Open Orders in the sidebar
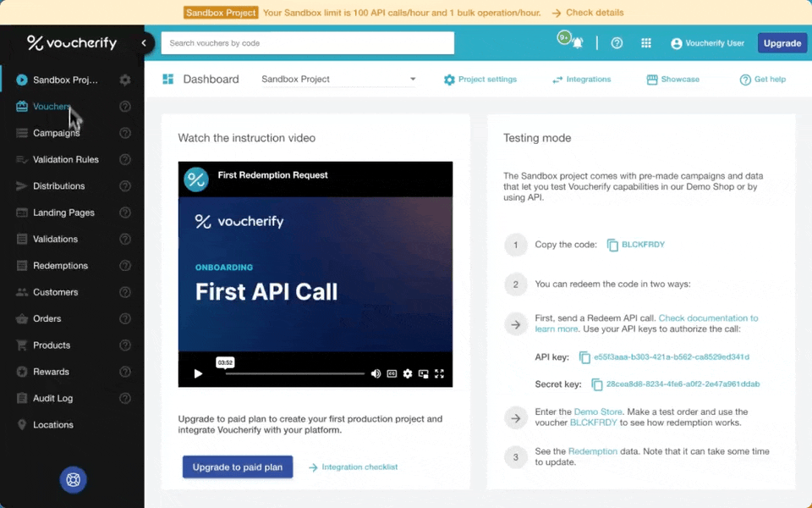 (47, 318)
